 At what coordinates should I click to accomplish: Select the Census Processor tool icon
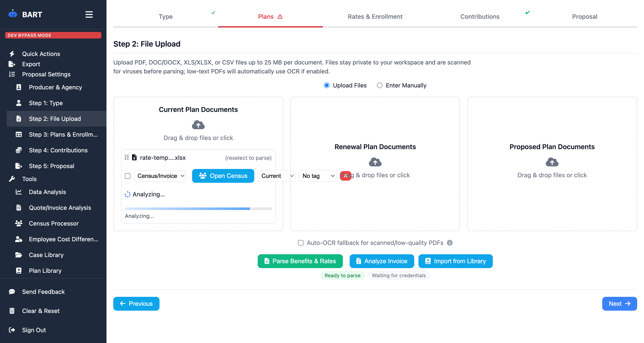coord(19,223)
